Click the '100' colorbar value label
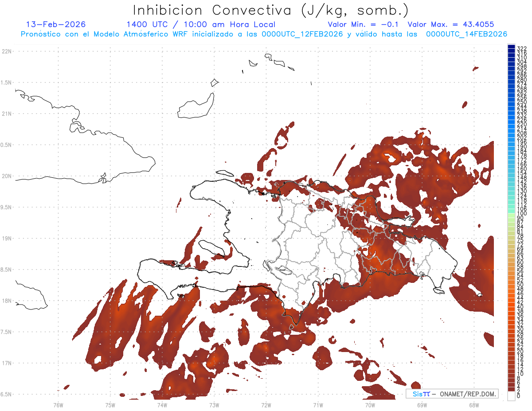 tap(521, 214)
